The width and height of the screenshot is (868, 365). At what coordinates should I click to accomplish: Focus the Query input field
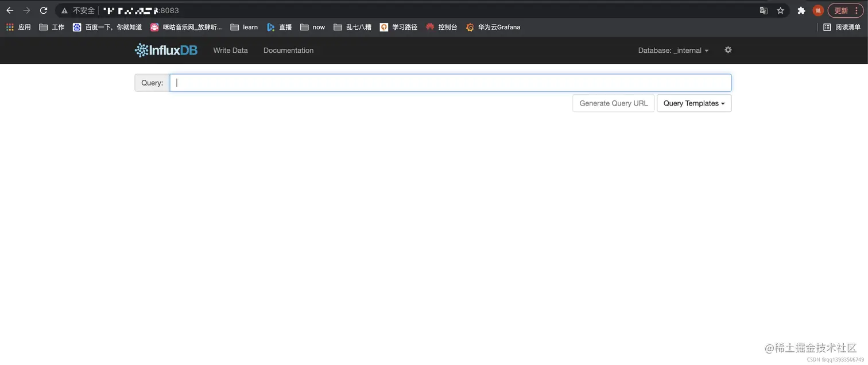coord(451,83)
